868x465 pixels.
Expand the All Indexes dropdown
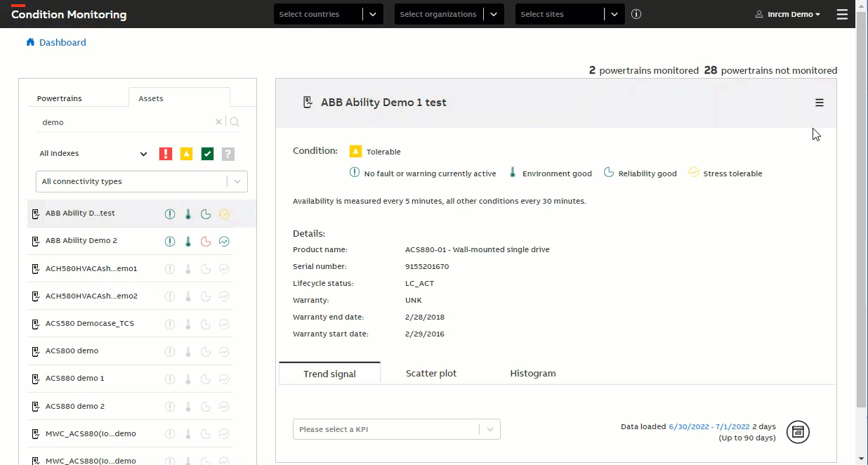tap(93, 154)
